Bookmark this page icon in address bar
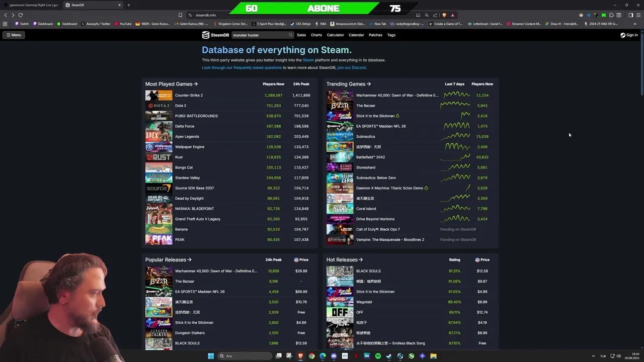Screen dimensions: 644x362 coord(180,15)
